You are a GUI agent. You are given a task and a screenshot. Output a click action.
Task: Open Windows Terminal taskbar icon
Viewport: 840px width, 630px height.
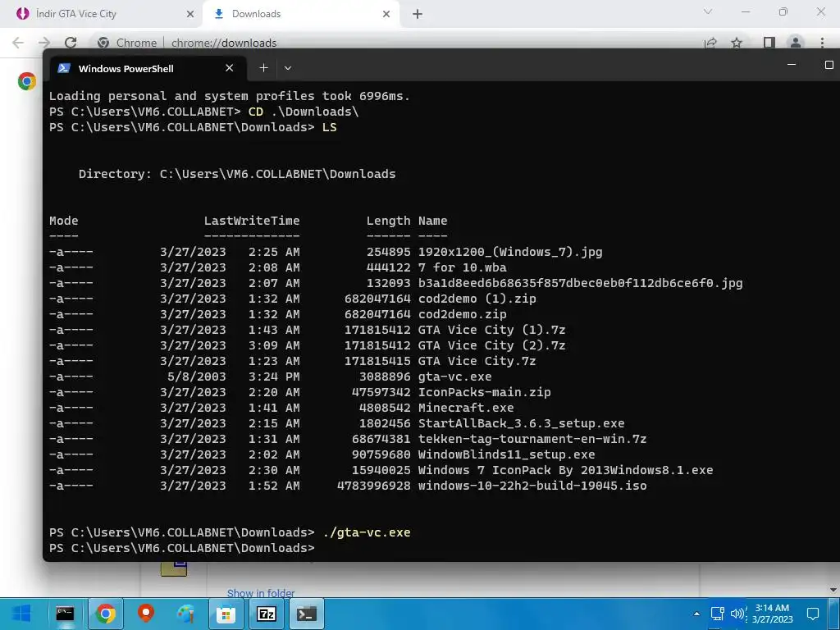[x=307, y=614]
